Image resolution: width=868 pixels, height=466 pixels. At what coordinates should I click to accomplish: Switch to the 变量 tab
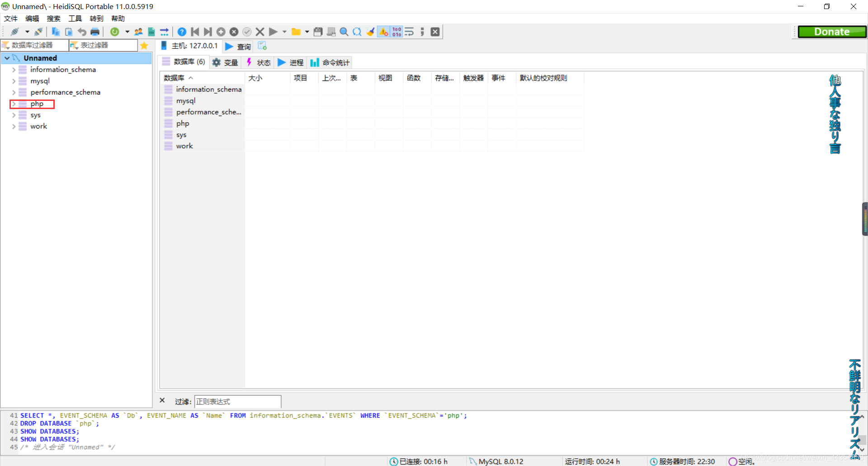(x=225, y=62)
